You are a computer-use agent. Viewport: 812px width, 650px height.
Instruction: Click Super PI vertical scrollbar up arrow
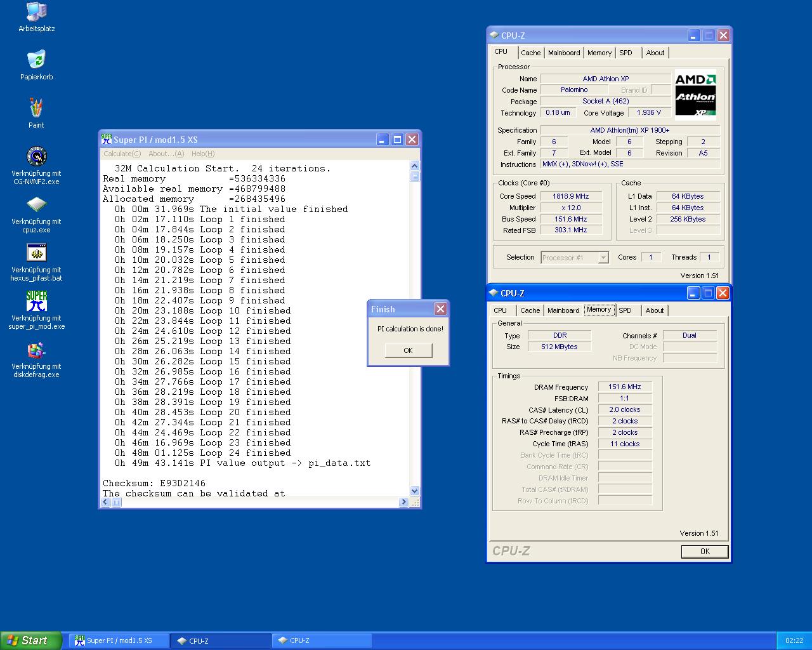pyautogui.click(x=415, y=166)
